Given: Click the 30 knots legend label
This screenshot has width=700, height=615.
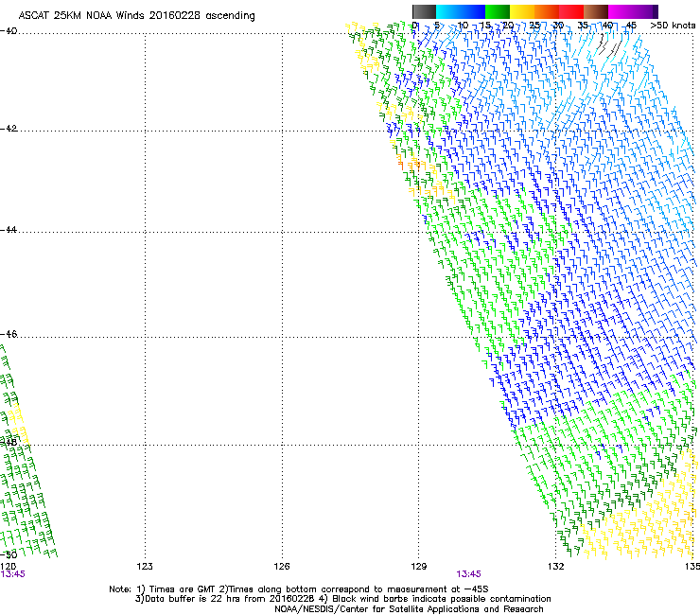Looking at the screenshot, I should pos(558,26).
